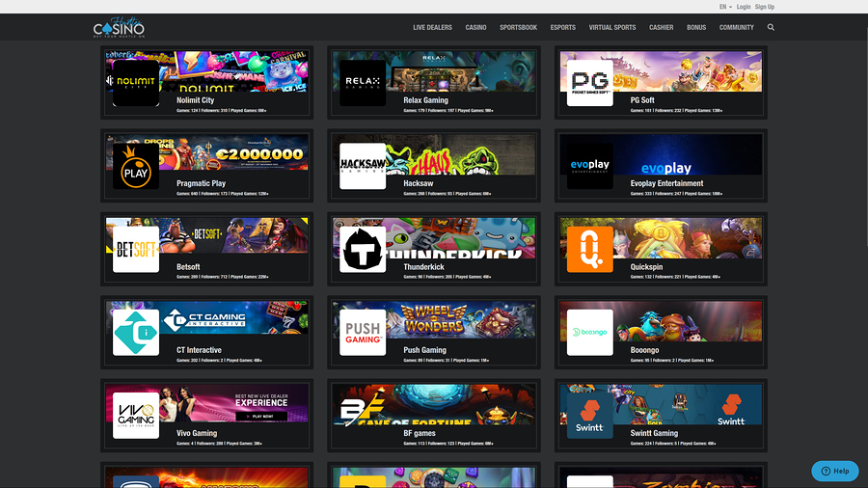Click the Push Gaming logo
This screenshot has width=868, height=488.
[x=363, y=333]
